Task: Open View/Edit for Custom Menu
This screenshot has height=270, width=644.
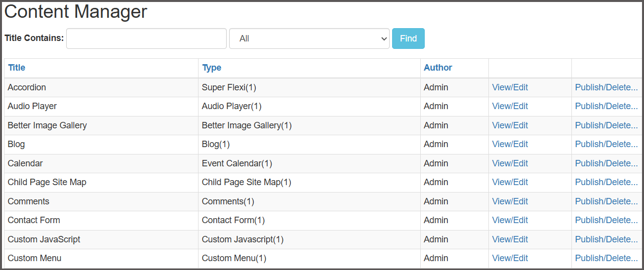Action: click(510, 258)
